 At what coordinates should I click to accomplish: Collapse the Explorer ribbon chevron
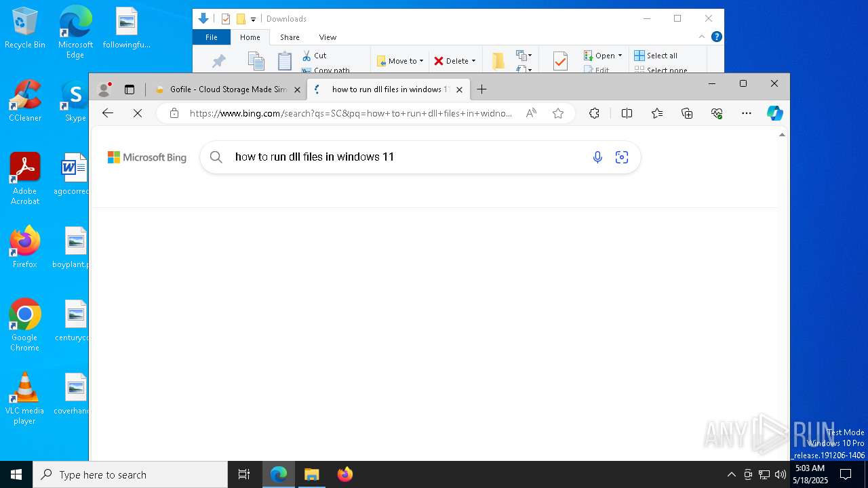[x=702, y=37]
